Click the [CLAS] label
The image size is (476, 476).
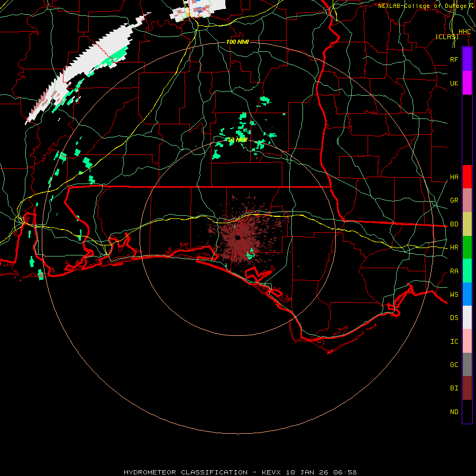447,36
